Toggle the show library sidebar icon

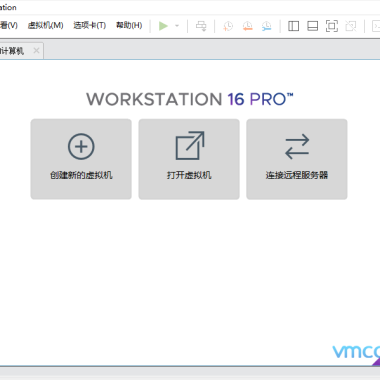click(x=293, y=26)
